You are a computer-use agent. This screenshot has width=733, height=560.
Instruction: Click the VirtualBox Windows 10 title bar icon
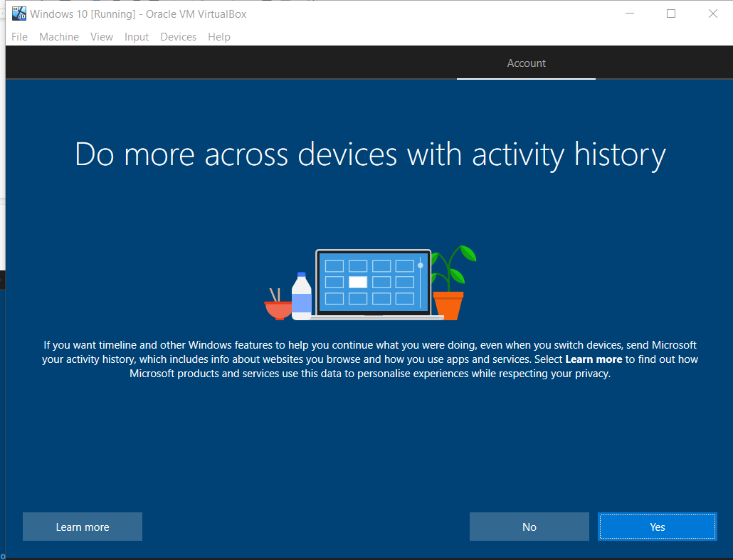click(x=19, y=14)
